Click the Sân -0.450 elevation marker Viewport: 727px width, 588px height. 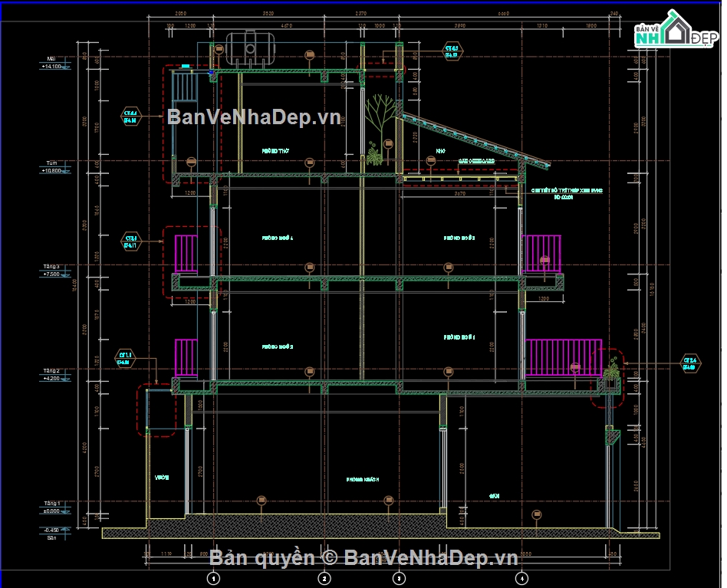pos(53,533)
